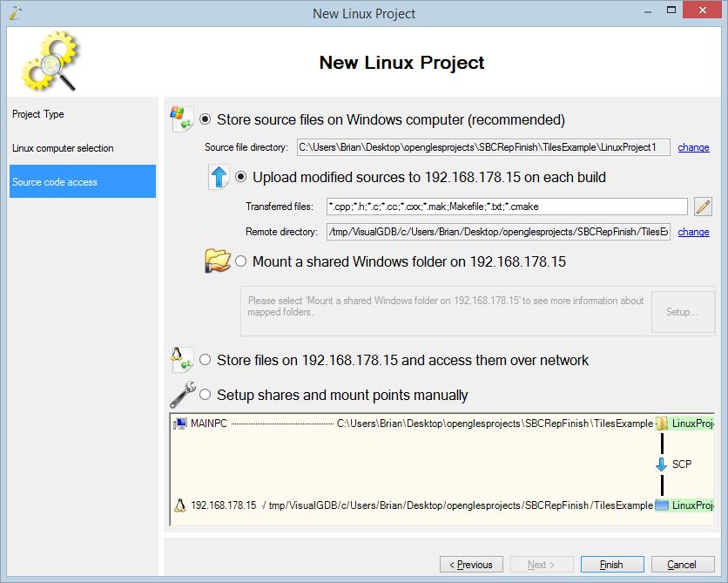This screenshot has height=583, width=728.
Task: Click the Windows flag icon beside Store source files
Action: pyautogui.click(x=181, y=119)
